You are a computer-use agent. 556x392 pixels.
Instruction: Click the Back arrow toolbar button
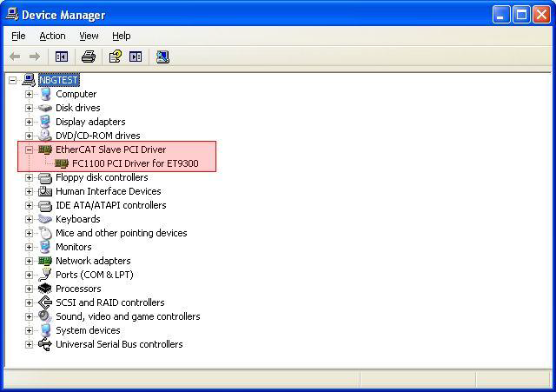pos(15,56)
